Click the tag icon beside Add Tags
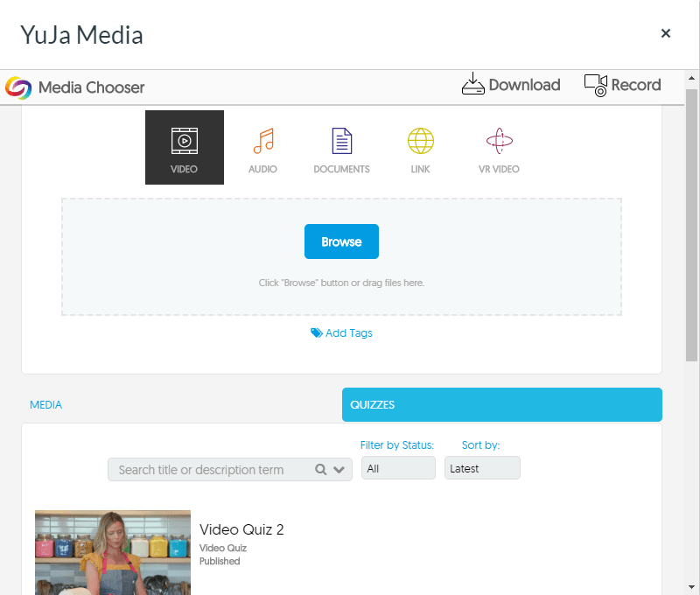Image resolution: width=700 pixels, height=595 pixels. pyautogui.click(x=317, y=333)
